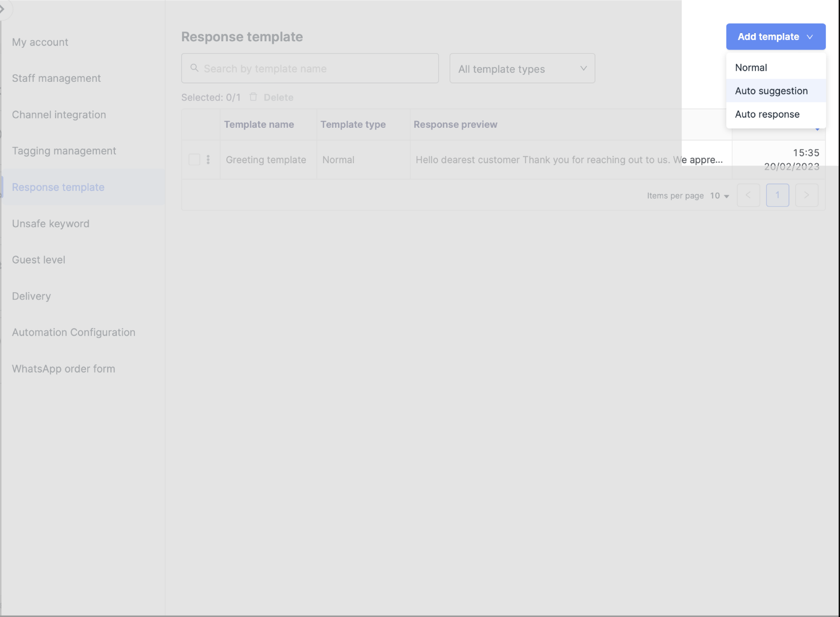
Task: Open WhatsApp order form section
Action: pos(64,369)
